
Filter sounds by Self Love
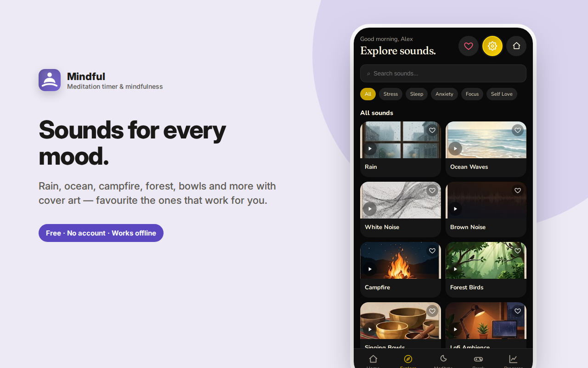pyautogui.click(x=502, y=94)
